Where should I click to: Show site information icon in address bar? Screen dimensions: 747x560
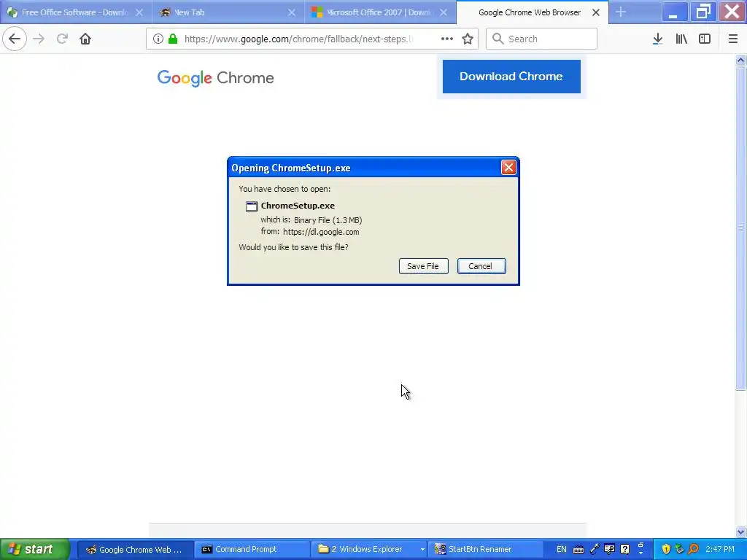[158, 39]
